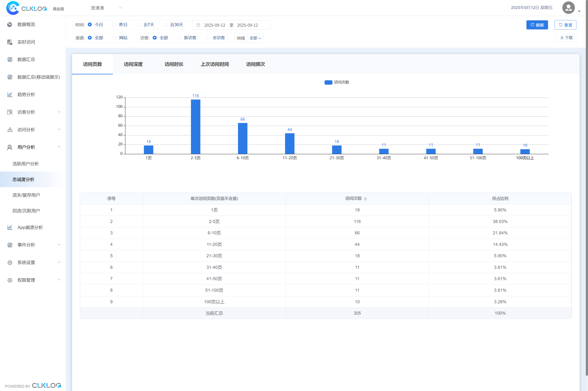Click the 系统设置 gear icon
This screenshot has height=391, width=588.
pyautogui.click(x=10, y=263)
